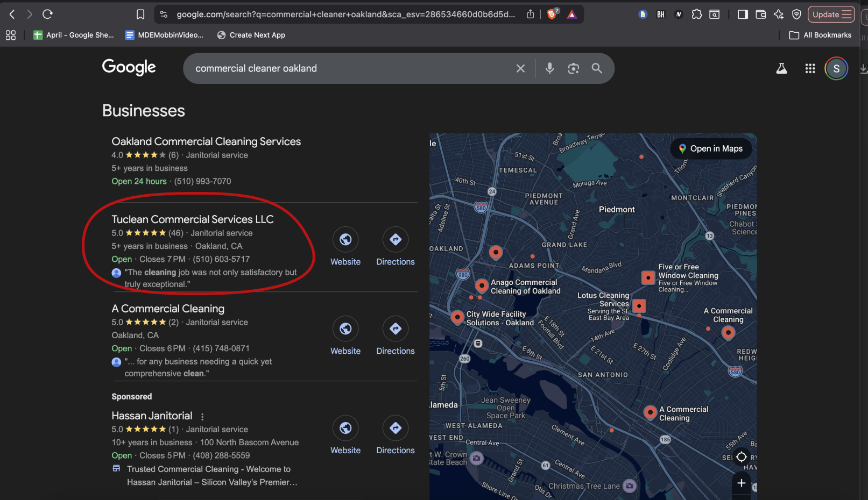Zoom in on the map

(x=741, y=483)
